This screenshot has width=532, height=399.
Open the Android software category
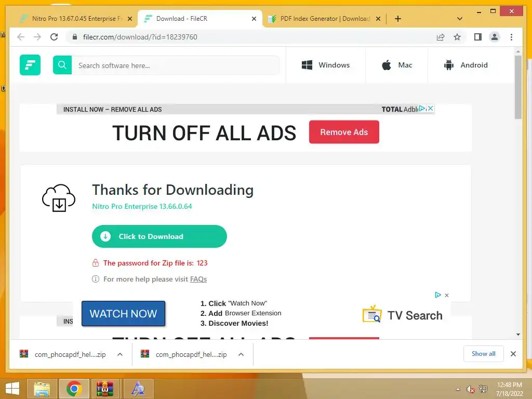click(x=466, y=65)
